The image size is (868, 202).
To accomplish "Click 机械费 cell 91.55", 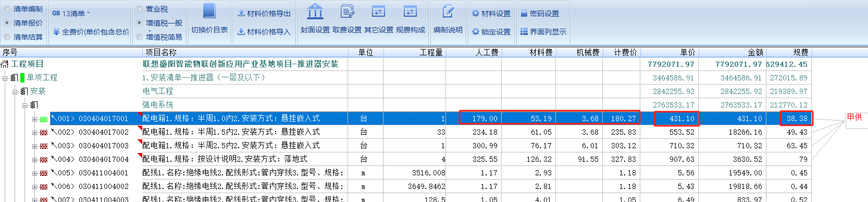I will click(579, 159).
